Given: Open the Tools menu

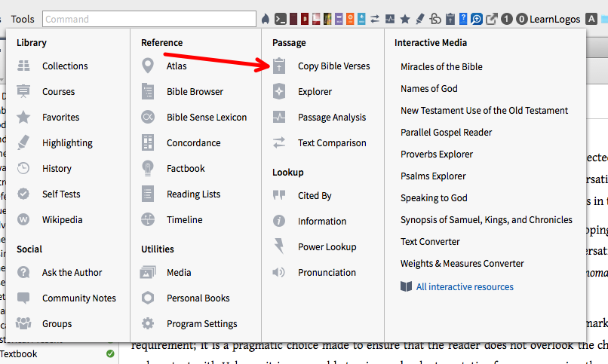Looking at the screenshot, I should [23, 19].
